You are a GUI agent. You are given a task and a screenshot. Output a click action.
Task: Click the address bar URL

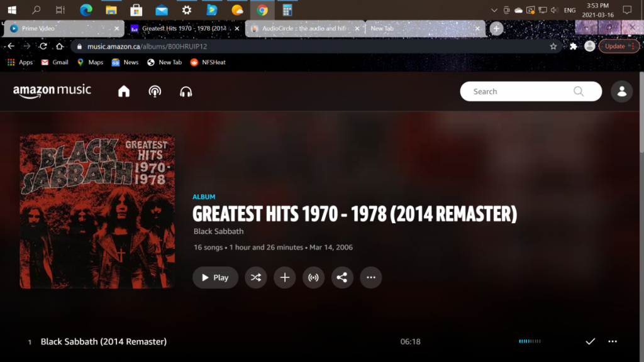click(147, 47)
